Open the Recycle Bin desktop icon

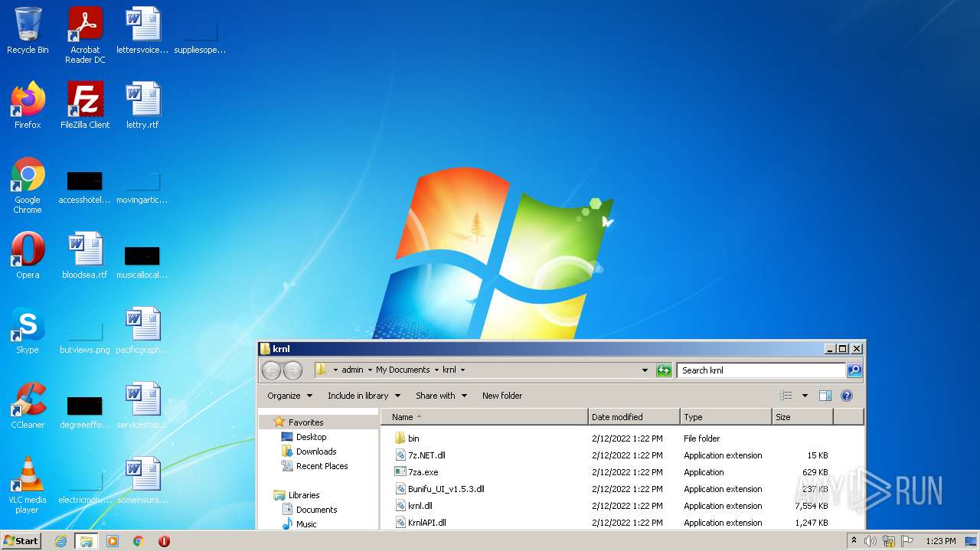28,32
